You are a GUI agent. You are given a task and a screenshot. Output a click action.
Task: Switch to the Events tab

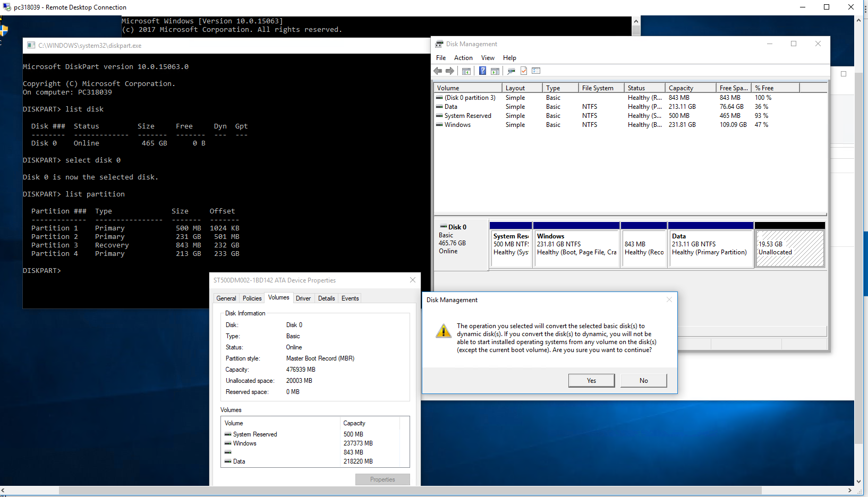point(350,298)
